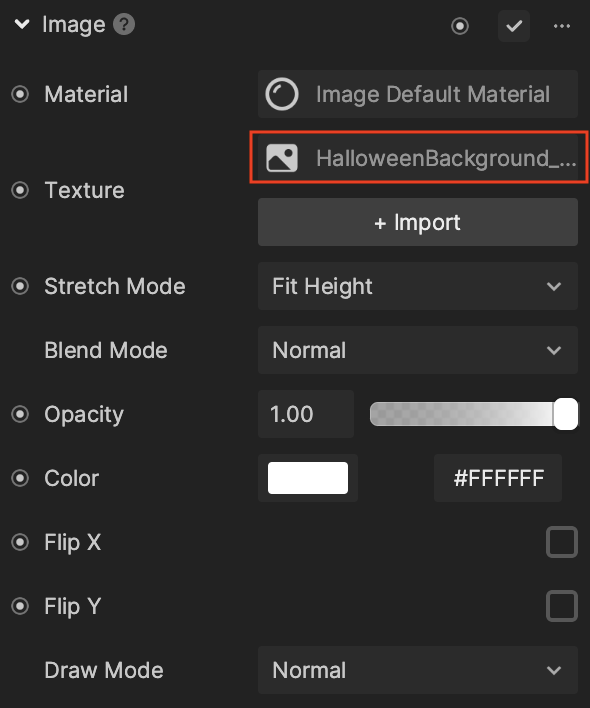Collapse the Image section chevron
Screen dimensions: 590x708
[22, 24]
